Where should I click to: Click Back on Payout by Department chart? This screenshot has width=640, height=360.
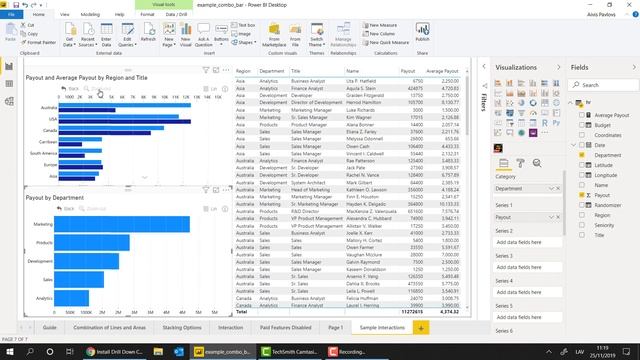pyautogui.click(x=65, y=209)
